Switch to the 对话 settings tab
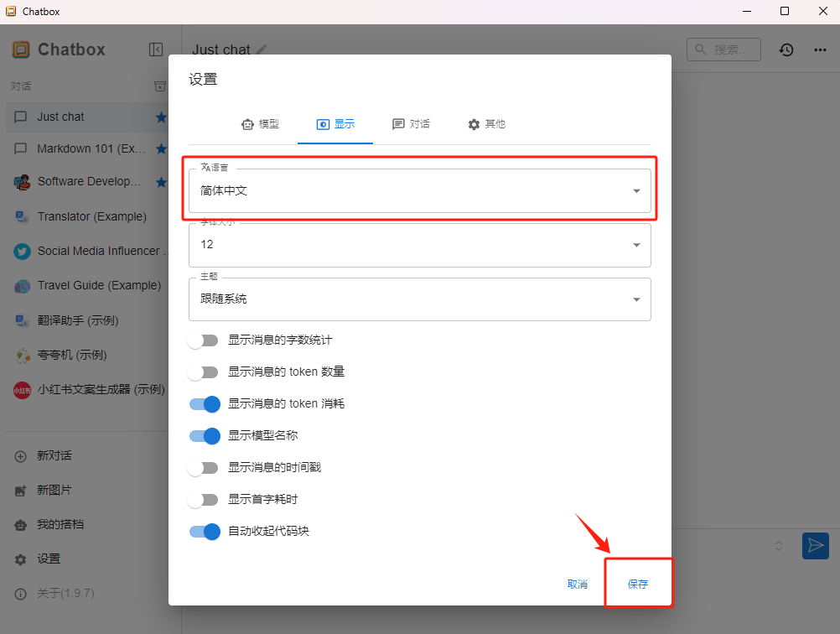 [x=411, y=124]
